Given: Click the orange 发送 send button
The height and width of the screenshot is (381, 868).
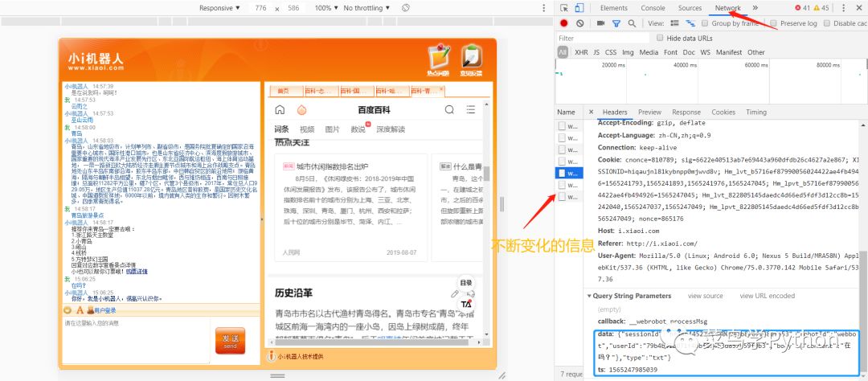Looking at the screenshot, I should [231, 341].
